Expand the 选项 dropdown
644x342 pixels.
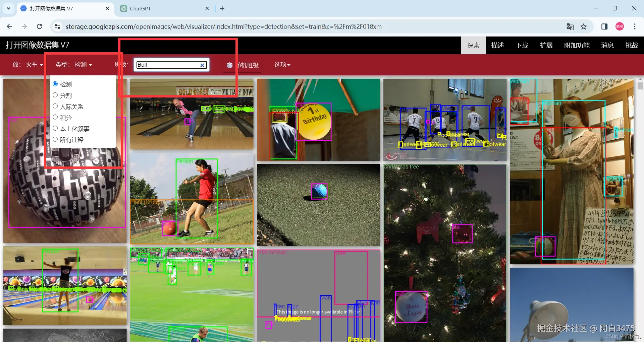(282, 65)
